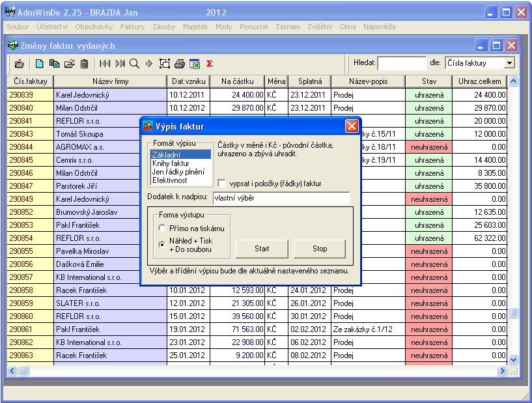Screen dimensions: 532x403
Task: Click the Výpis faktur dialog title icon
Action: [x=148, y=126]
